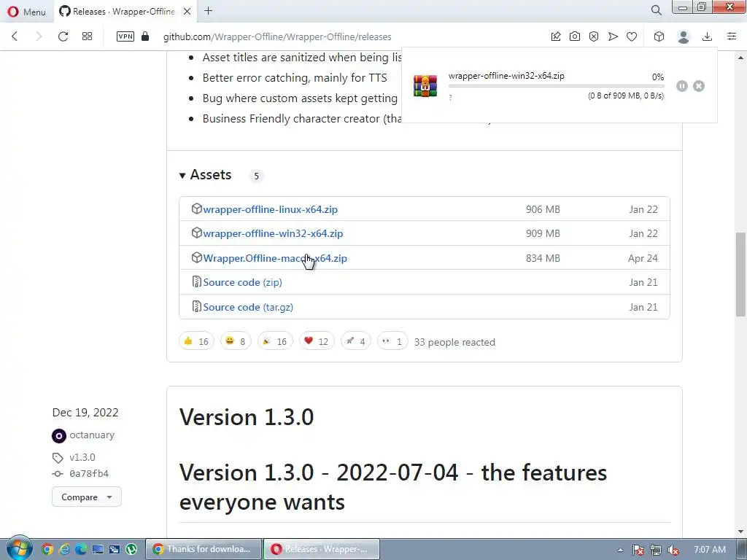Switch to 'Thanks for downloa...' Chrome taskbar window
Screen dimensions: 747x560
tap(204, 549)
